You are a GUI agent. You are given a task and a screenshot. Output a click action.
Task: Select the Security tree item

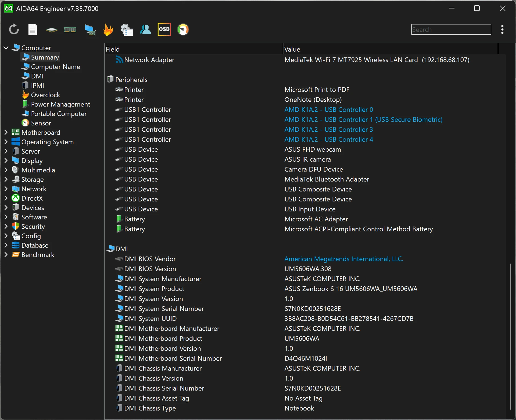click(x=28, y=226)
